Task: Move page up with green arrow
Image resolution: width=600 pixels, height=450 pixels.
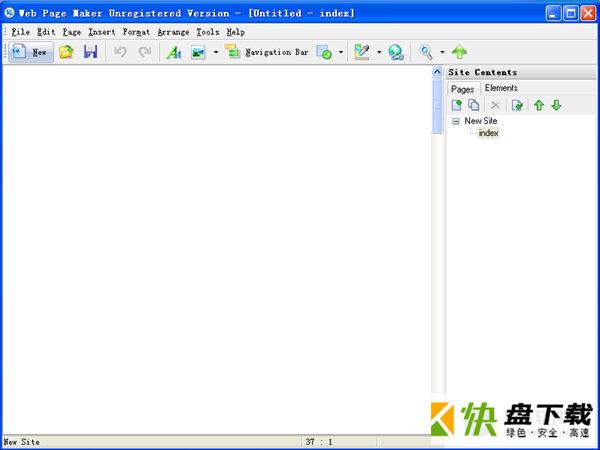Action: coord(539,105)
